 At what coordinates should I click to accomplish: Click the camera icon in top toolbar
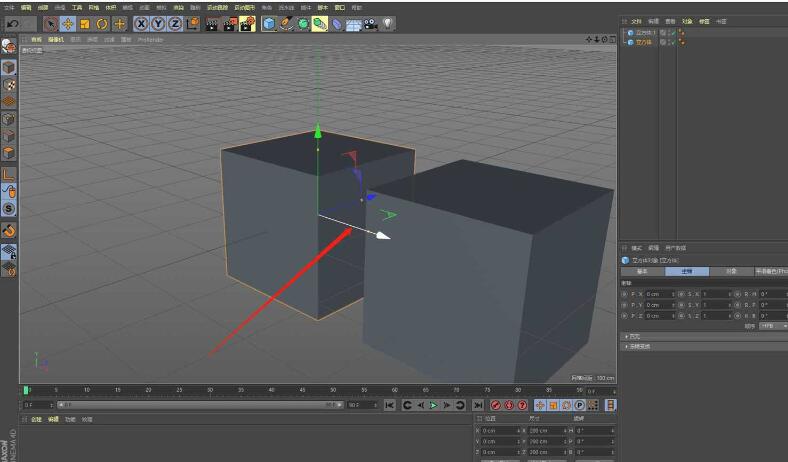[370, 23]
